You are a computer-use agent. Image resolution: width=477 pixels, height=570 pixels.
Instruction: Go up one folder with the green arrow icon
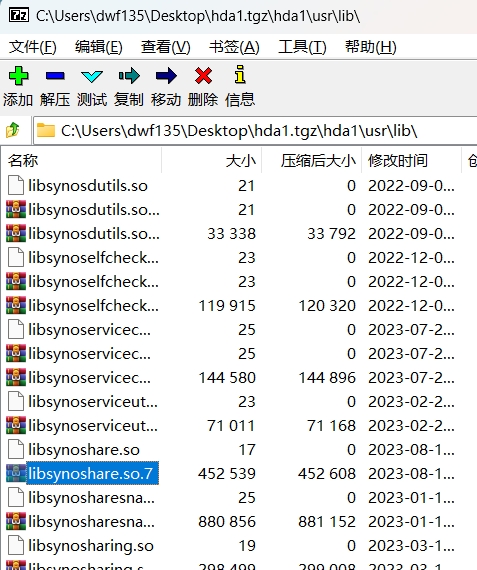[13, 130]
